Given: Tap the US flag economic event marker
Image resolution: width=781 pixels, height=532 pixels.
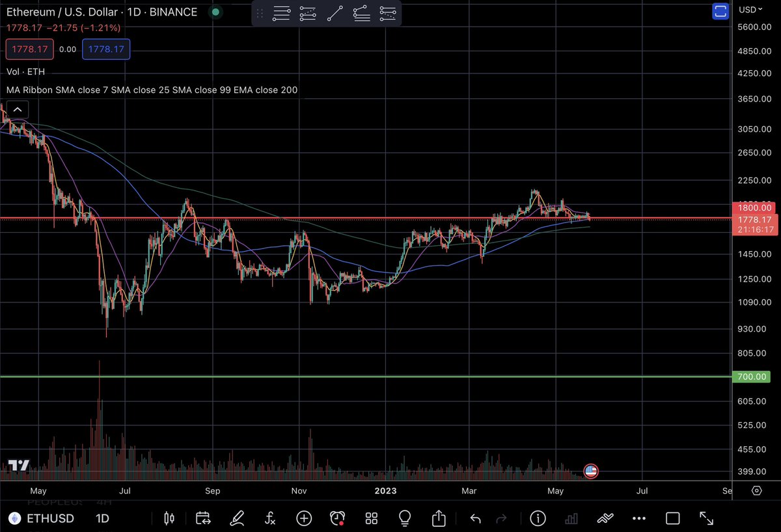Looking at the screenshot, I should tap(591, 471).
